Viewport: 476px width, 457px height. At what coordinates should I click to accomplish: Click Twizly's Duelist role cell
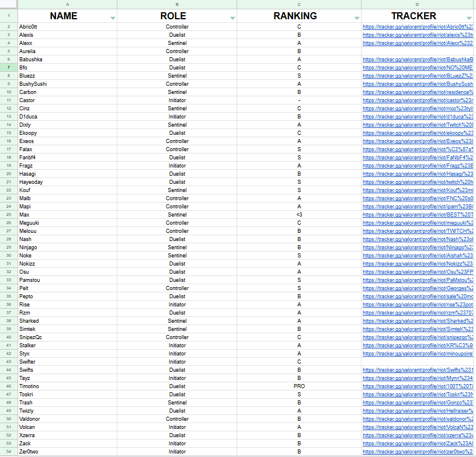177,411
